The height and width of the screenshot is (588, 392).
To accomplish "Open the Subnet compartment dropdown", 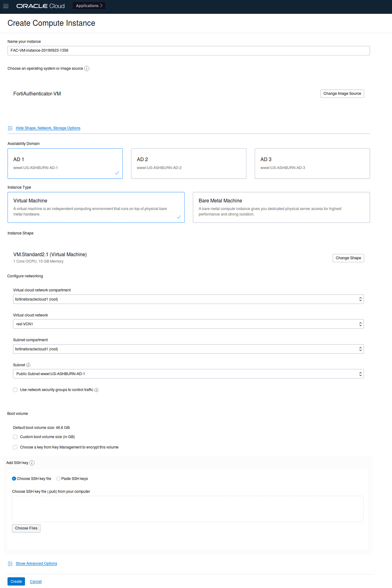I will pos(188,349).
